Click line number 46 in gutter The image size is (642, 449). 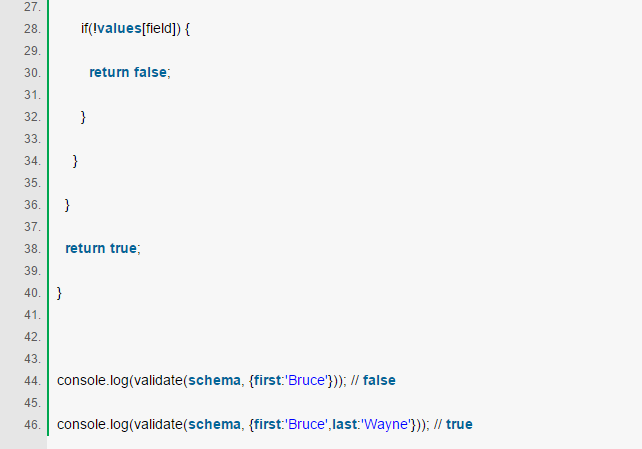point(32,425)
